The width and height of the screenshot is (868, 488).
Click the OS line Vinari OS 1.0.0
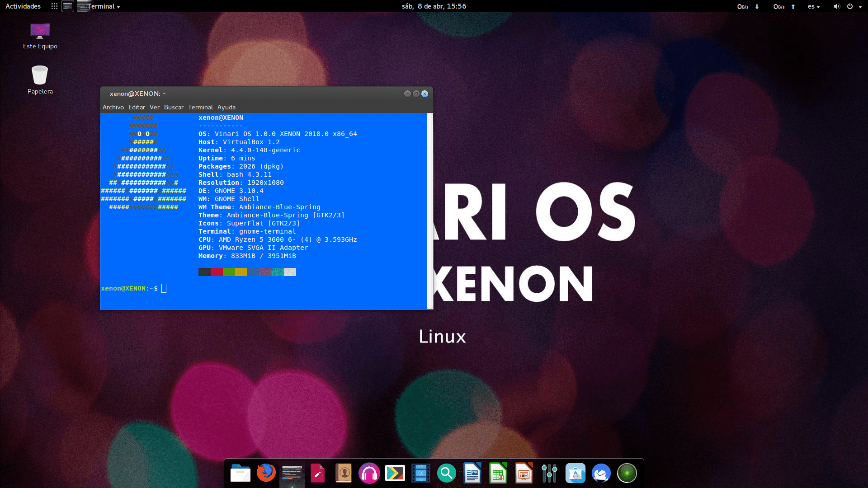coord(278,134)
